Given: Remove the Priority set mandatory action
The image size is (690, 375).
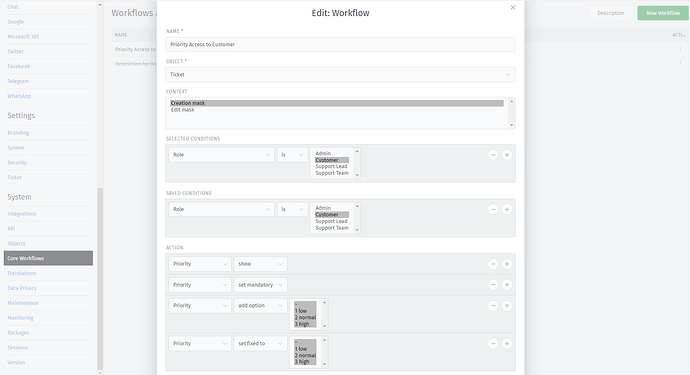Looking at the screenshot, I should coord(493,285).
